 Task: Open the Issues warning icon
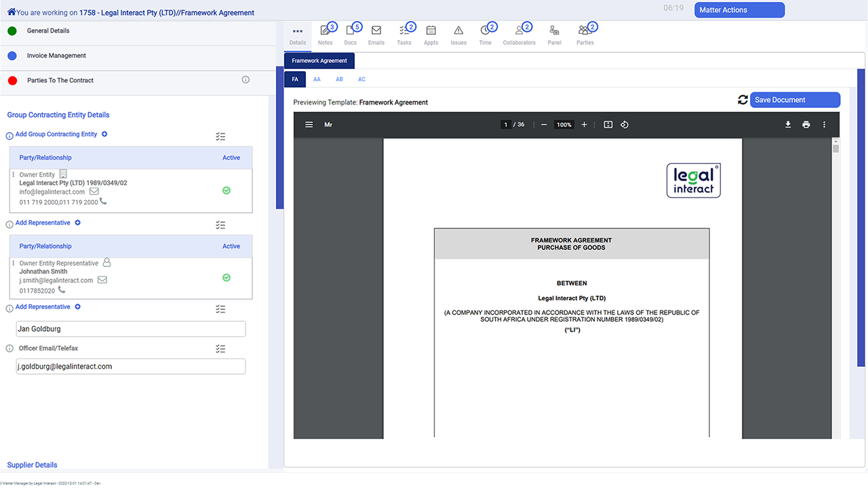458,30
